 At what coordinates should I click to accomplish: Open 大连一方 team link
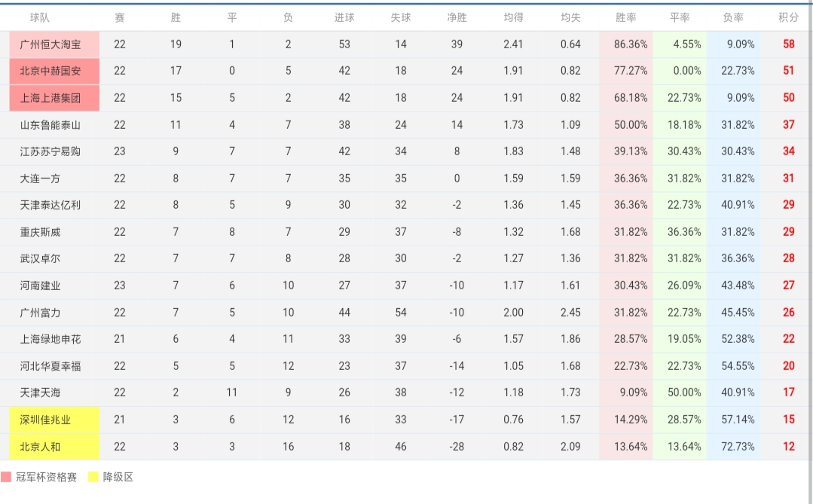point(40,179)
